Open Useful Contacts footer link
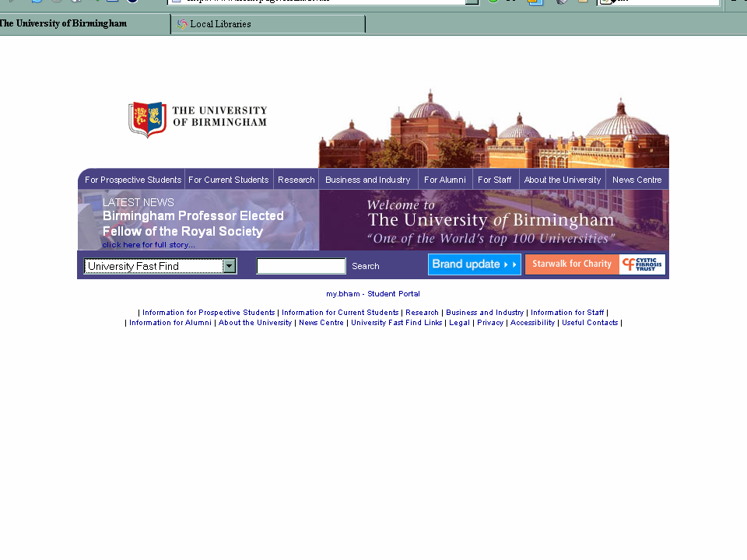The height and width of the screenshot is (560, 747). pos(590,322)
